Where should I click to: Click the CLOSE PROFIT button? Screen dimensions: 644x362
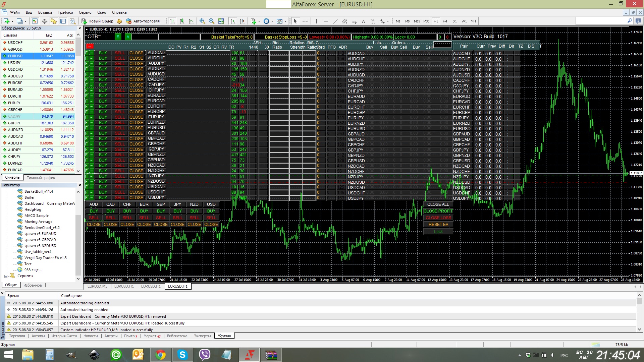(438, 211)
